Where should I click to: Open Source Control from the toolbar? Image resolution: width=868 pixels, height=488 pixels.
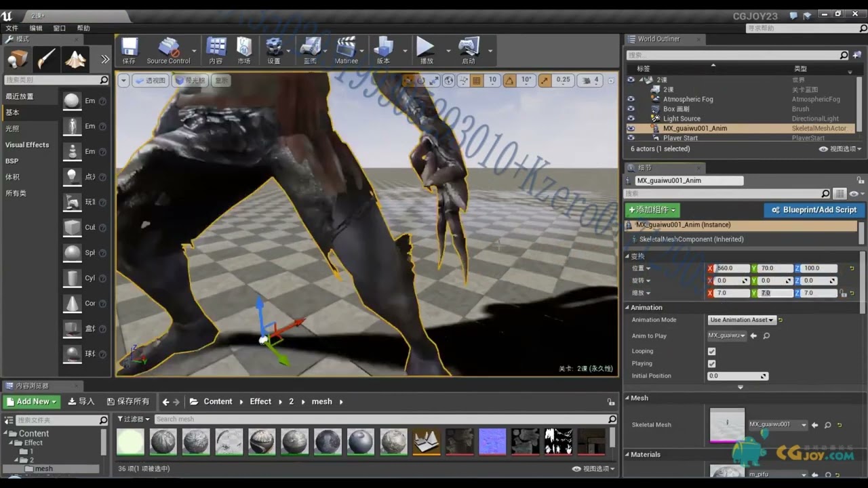point(168,49)
